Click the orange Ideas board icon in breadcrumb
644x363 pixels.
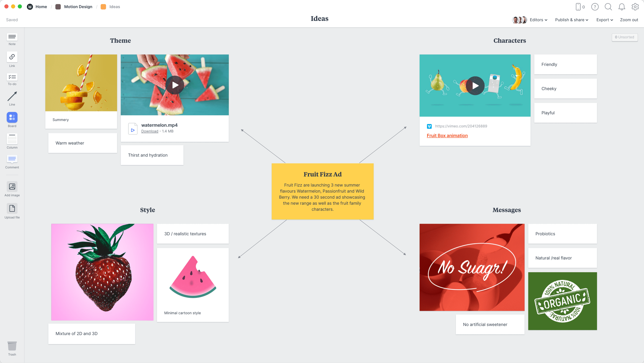tap(103, 7)
